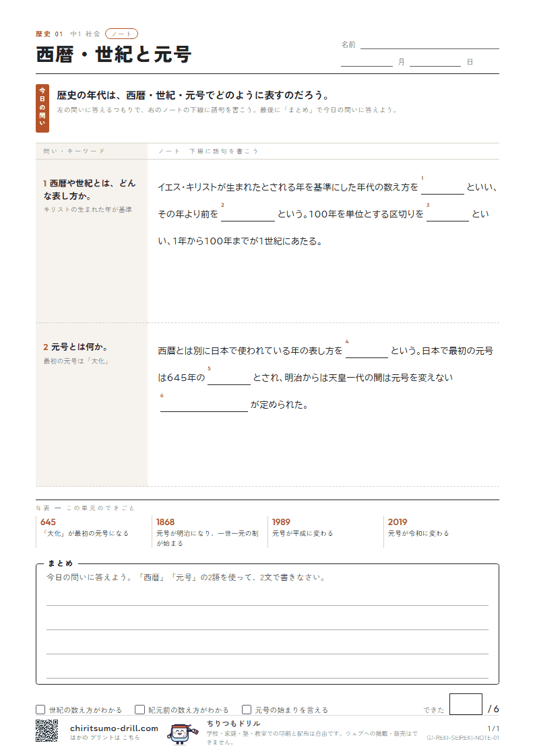535x756 pixels.
Task: Click the 年表 この単元のできごと label
Action: 85,508
